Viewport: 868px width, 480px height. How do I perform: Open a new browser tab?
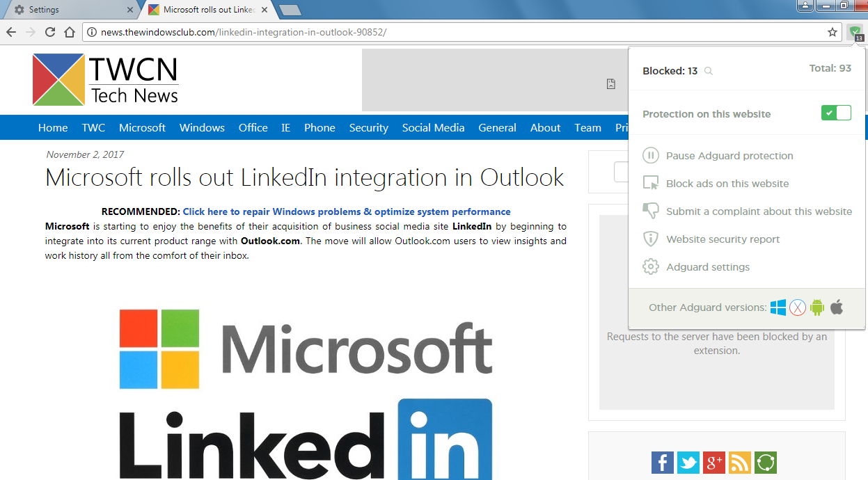pos(290,10)
